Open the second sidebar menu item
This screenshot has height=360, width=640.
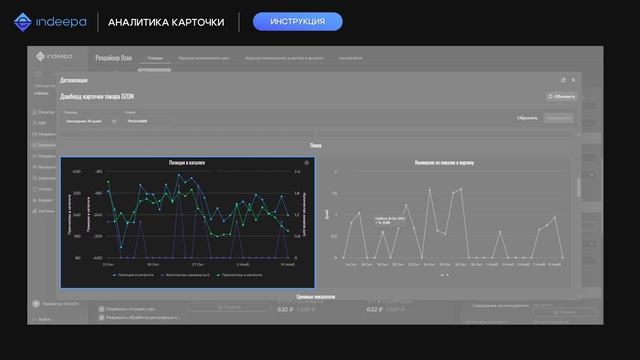[40, 123]
